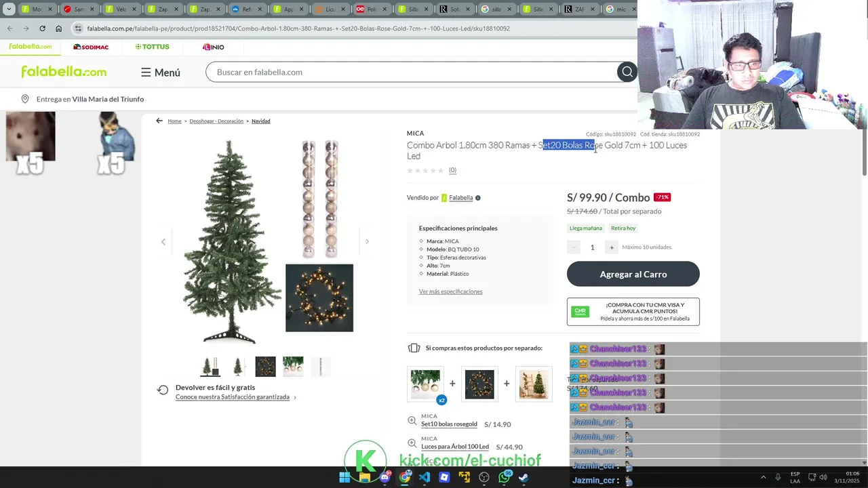Click the Retira hoy badge
Image resolution: width=868 pixels, height=488 pixels.
623,228
